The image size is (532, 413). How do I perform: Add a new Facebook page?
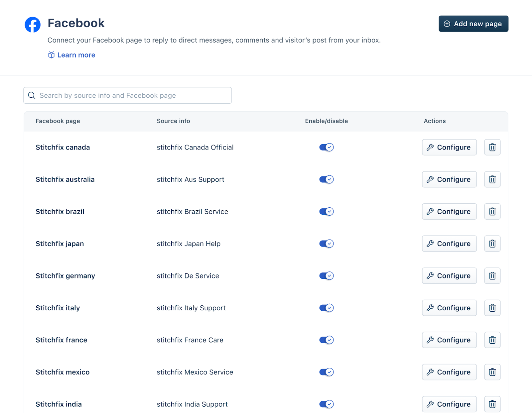[x=473, y=24]
